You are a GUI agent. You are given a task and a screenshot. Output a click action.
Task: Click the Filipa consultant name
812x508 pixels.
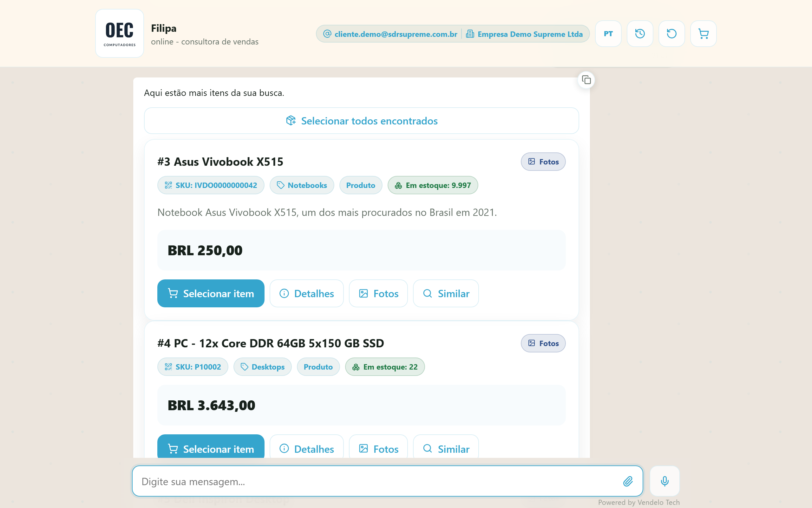(164, 28)
